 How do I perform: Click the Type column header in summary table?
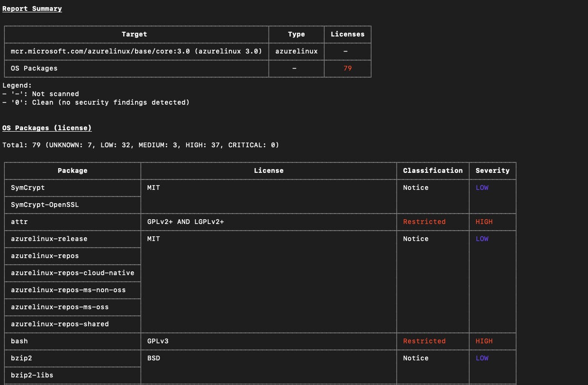pyautogui.click(x=296, y=34)
